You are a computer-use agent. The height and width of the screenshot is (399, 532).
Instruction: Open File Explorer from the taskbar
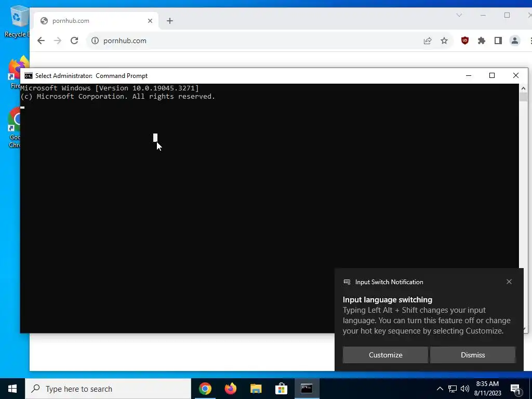pyautogui.click(x=256, y=389)
